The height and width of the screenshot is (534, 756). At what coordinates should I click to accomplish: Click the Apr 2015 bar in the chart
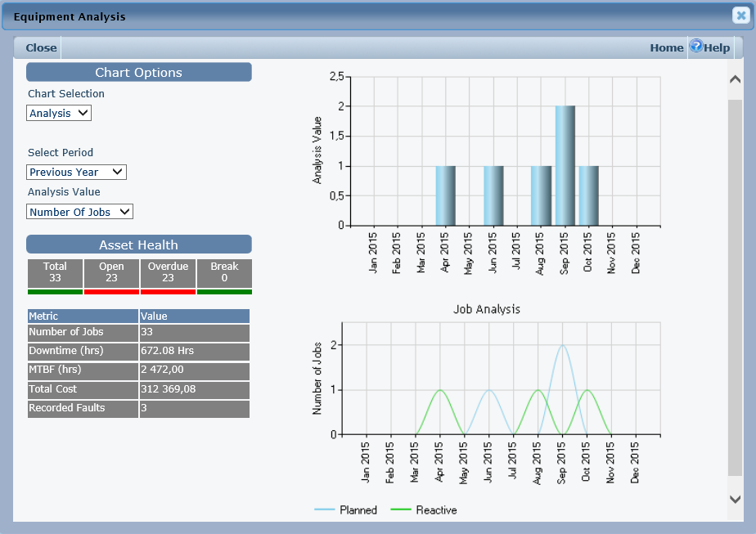pos(445,195)
